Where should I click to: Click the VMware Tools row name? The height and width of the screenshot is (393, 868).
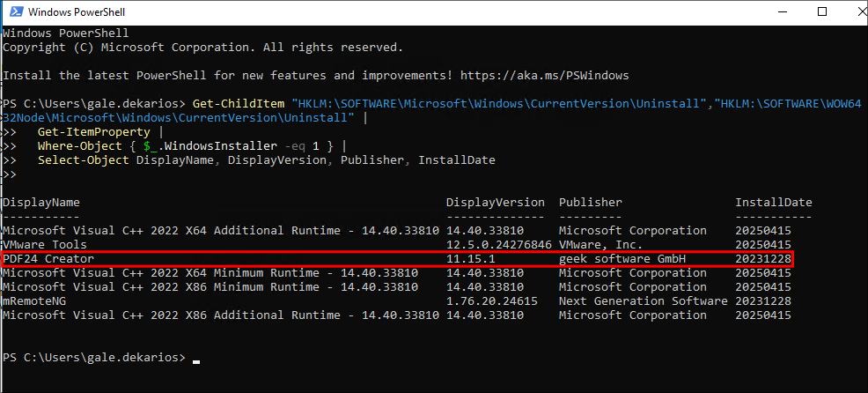click(45, 244)
